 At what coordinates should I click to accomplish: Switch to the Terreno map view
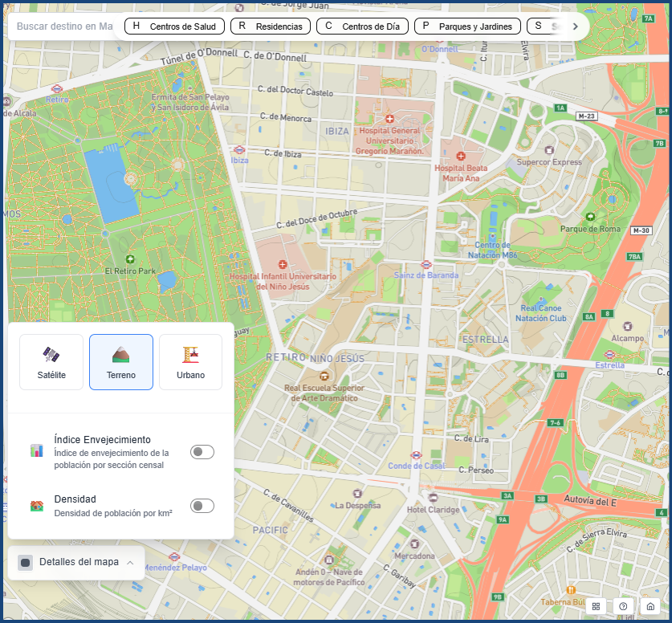121,362
